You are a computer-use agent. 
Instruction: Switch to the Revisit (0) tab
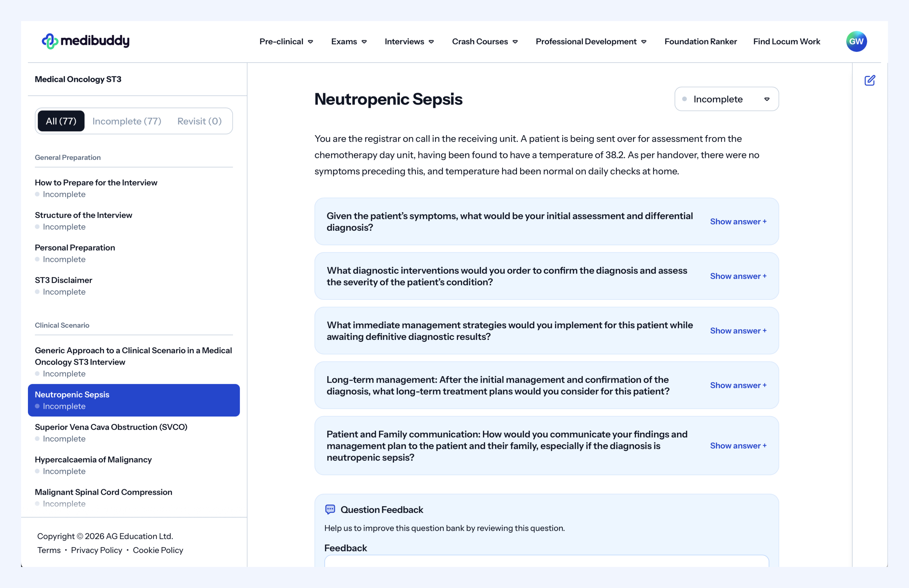click(x=199, y=121)
